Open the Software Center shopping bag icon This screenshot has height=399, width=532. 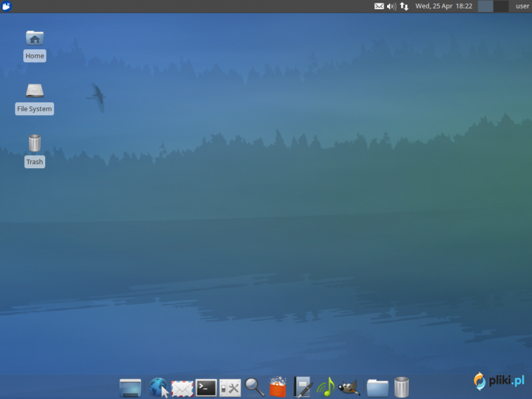tap(278, 386)
